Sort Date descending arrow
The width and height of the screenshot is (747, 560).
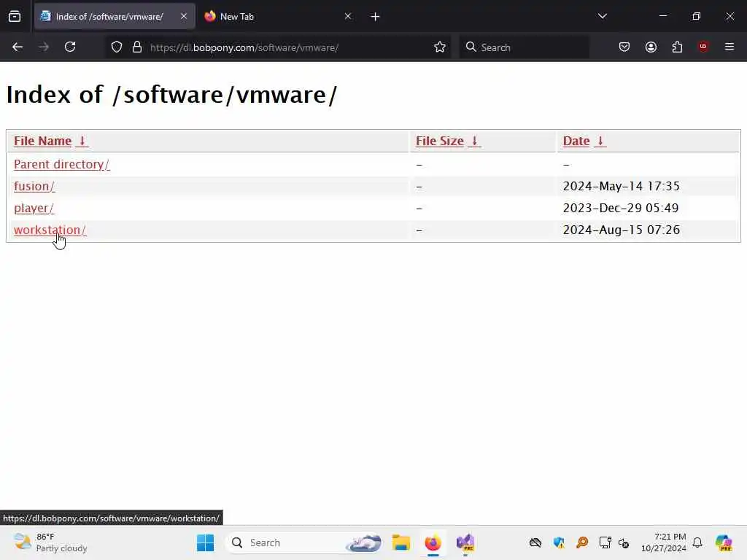[x=600, y=141]
